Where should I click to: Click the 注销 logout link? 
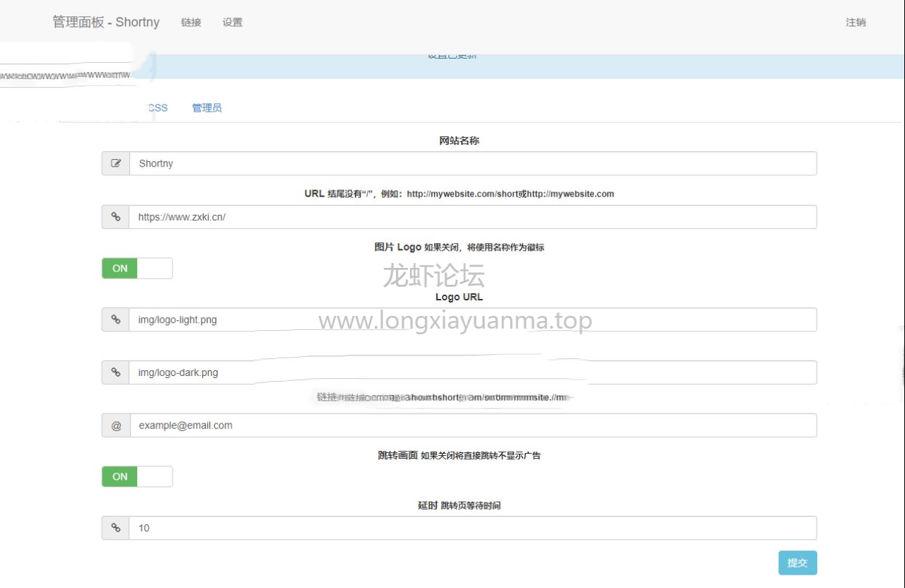point(856,22)
